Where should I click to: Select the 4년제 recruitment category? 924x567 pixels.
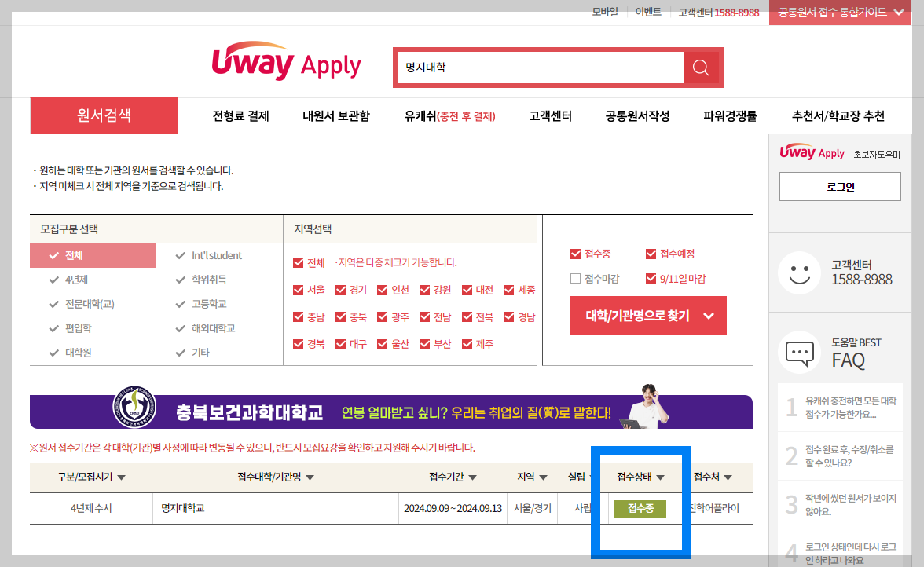pyautogui.click(x=69, y=280)
